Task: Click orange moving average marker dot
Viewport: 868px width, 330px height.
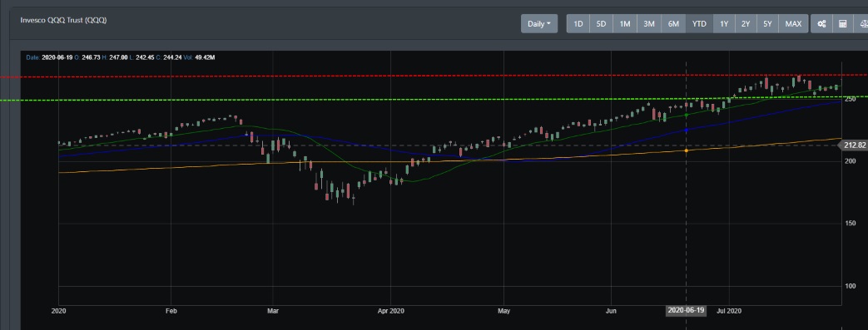Action: [x=687, y=150]
